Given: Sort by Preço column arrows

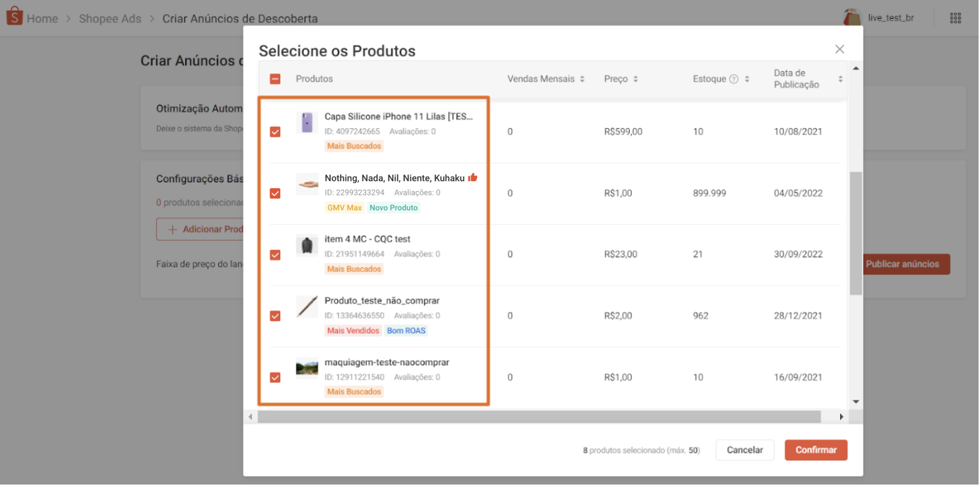Looking at the screenshot, I should tap(636, 79).
